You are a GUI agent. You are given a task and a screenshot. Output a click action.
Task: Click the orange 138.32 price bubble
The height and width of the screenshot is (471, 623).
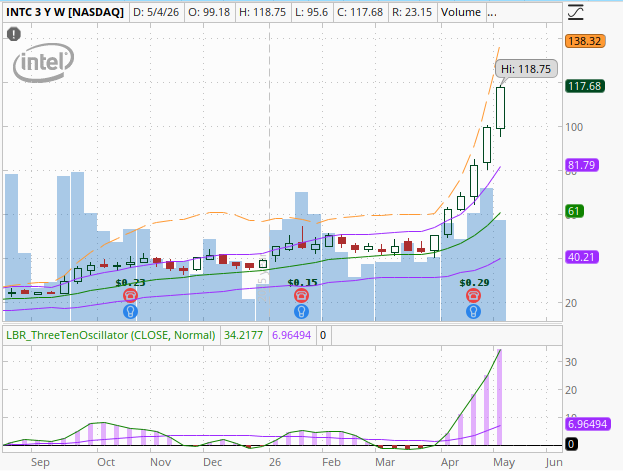point(585,41)
